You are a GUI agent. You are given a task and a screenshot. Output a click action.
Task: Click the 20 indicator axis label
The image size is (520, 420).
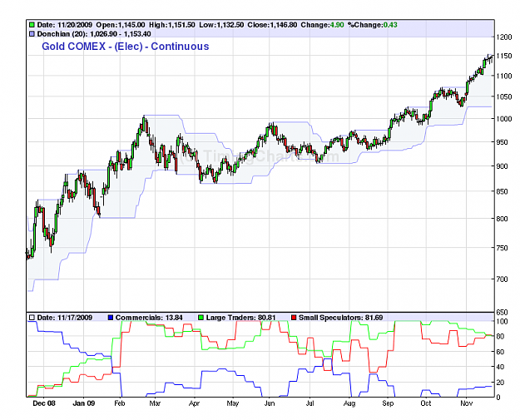tap(500, 383)
